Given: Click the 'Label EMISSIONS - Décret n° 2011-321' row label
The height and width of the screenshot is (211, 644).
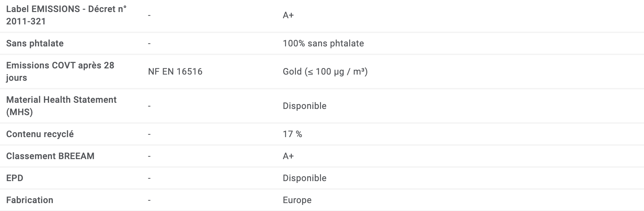Looking at the screenshot, I should (x=66, y=15).
